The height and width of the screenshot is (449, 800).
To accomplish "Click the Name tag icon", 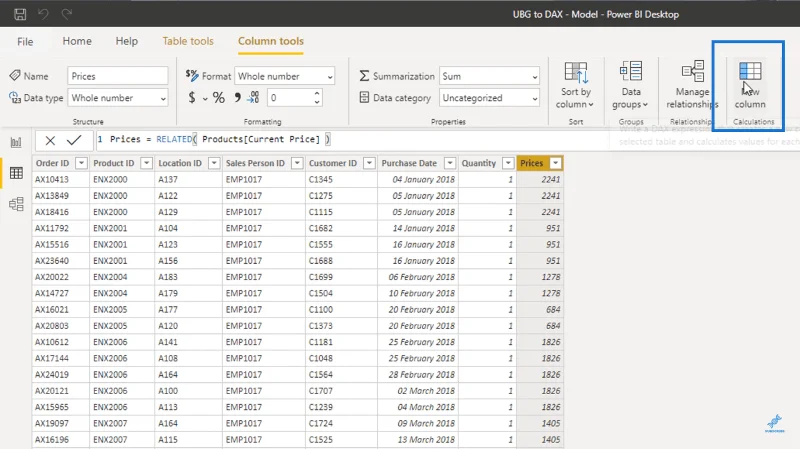I will click(x=15, y=76).
